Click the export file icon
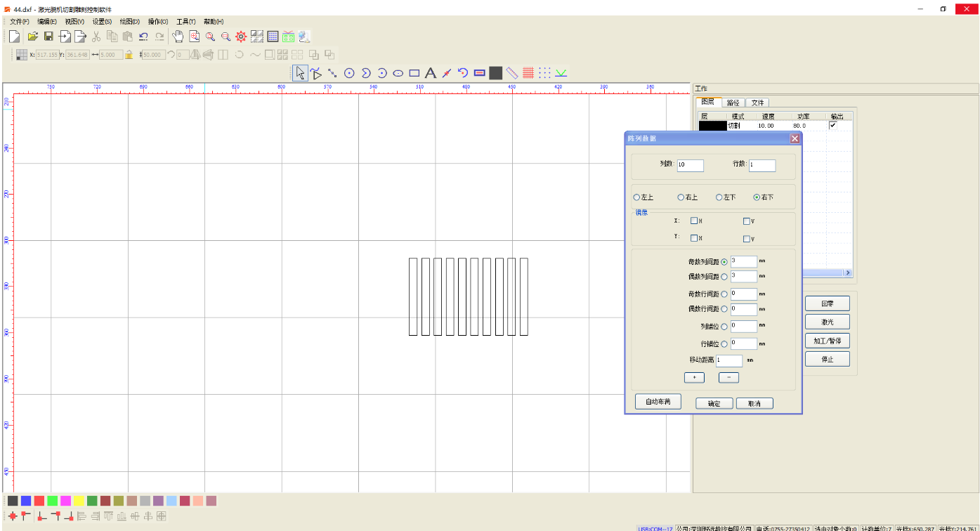980x531 pixels. pyautogui.click(x=80, y=37)
